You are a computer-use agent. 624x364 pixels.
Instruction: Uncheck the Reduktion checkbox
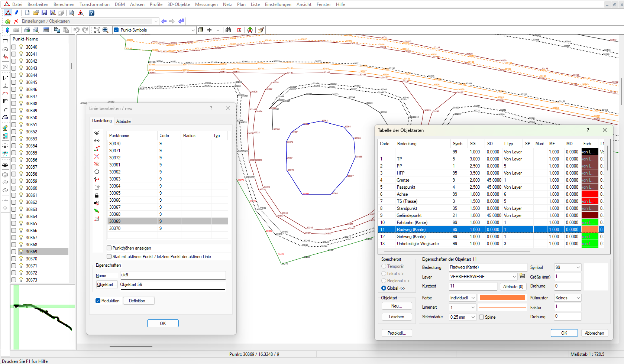coord(98,301)
